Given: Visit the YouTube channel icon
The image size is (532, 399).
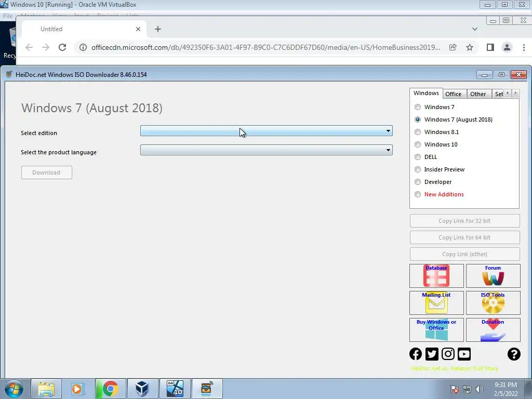Looking at the screenshot, I should 464,354.
